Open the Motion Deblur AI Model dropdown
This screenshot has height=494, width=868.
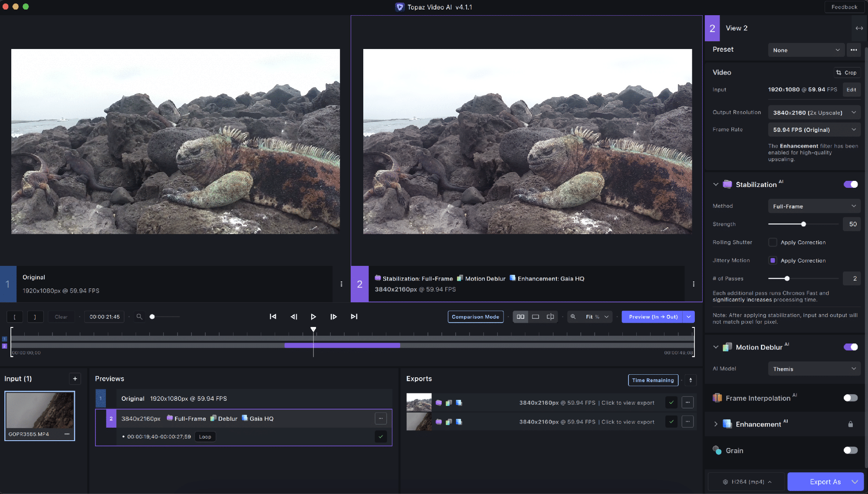coord(814,369)
